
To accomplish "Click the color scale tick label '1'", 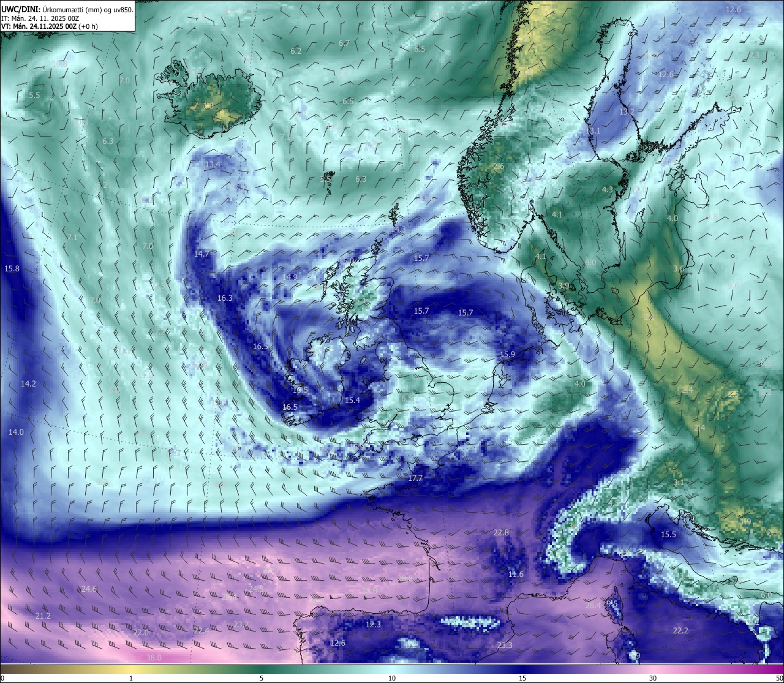I will pyautogui.click(x=130, y=678).
